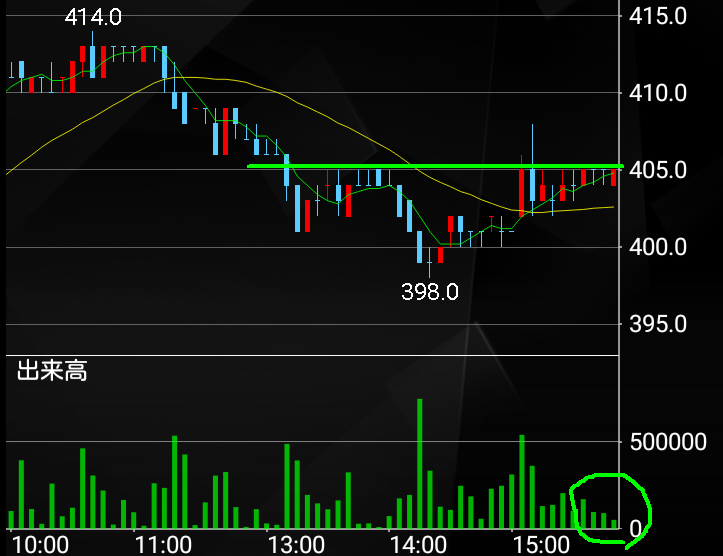Click the 11:00 time axis label
Image resolution: width=723 pixels, height=556 pixels.
(163, 545)
